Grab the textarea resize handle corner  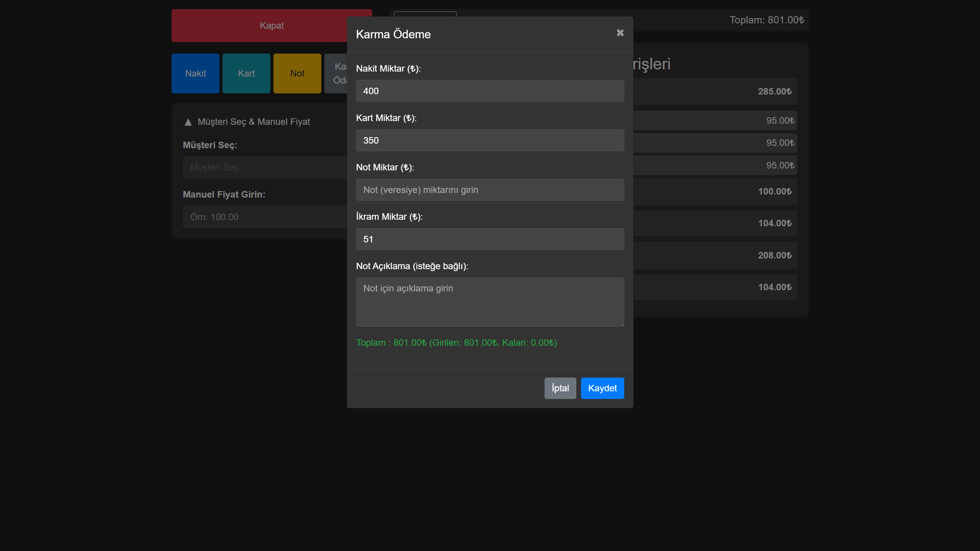coord(622,324)
